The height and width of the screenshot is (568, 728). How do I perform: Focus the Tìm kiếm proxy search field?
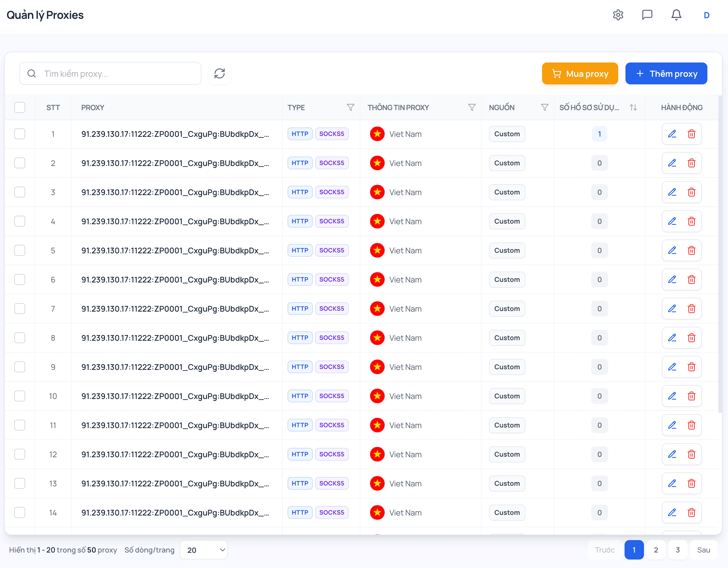tap(110, 73)
